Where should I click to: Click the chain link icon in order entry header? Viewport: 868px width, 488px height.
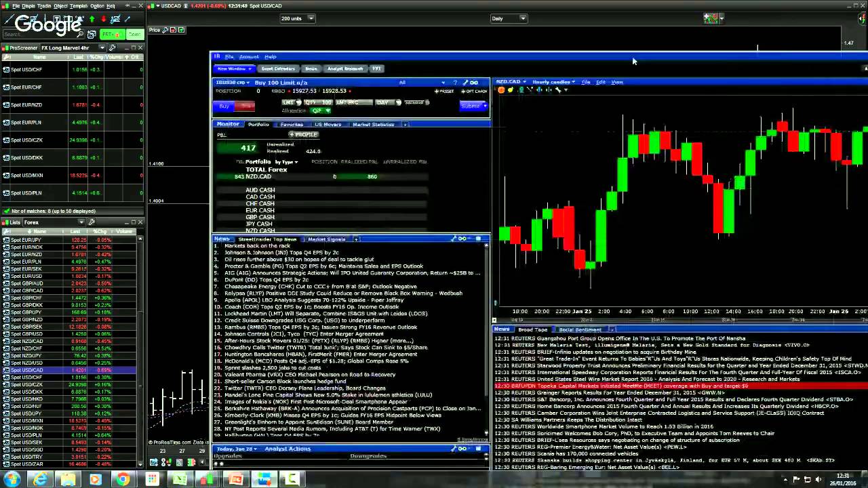pyautogui.click(x=474, y=83)
